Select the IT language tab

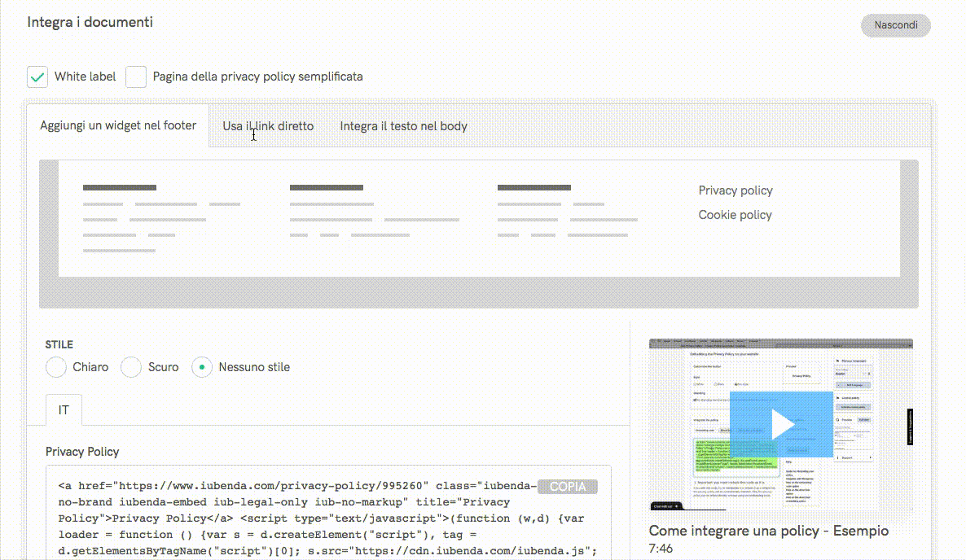tap(63, 410)
